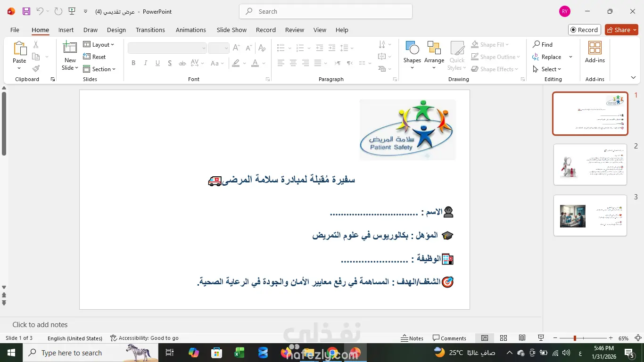Find text in the presentation
Image resolution: width=644 pixels, height=362 pixels.
(543, 44)
